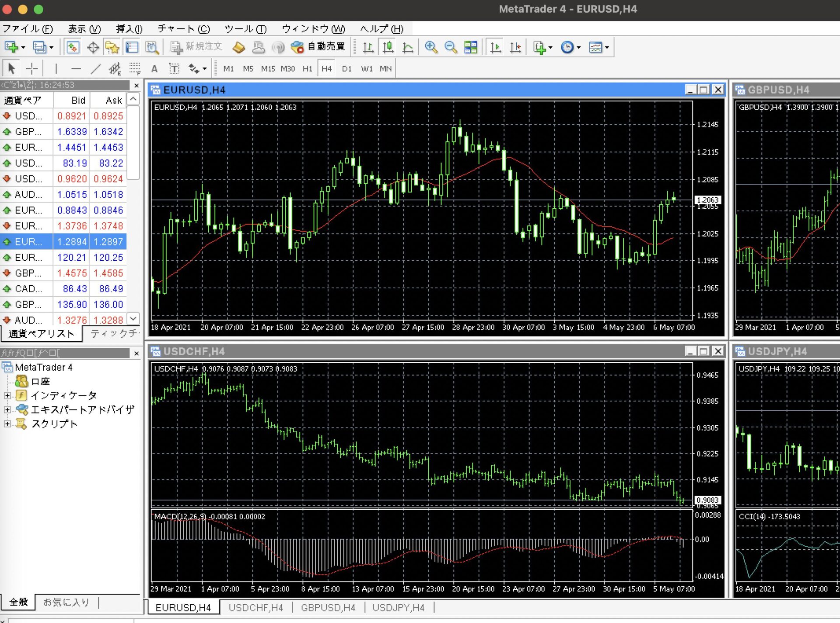Screen dimensions: 840x623
Task: Open the ファイル (F) menu
Action: (28, 29)
